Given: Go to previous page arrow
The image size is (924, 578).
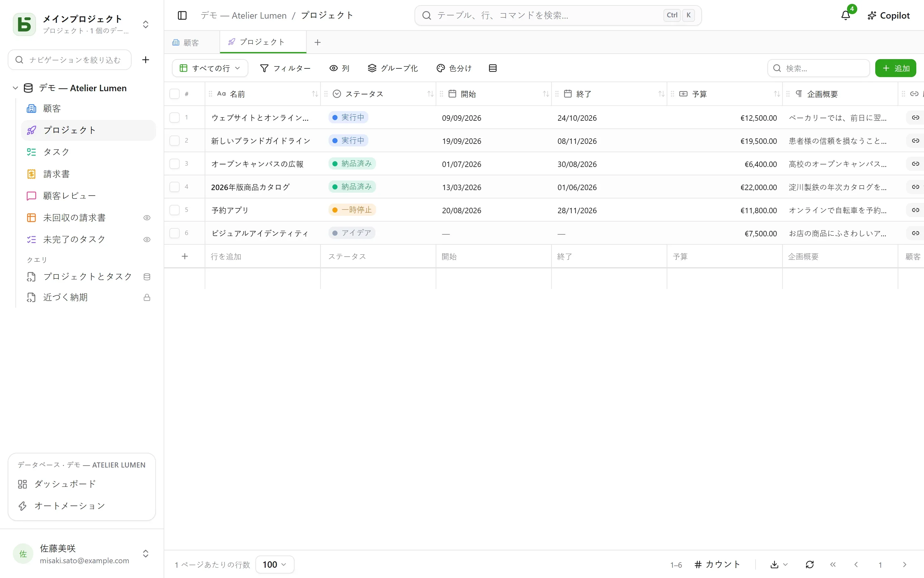Looking at the screenshot, I should click(856, 564).
